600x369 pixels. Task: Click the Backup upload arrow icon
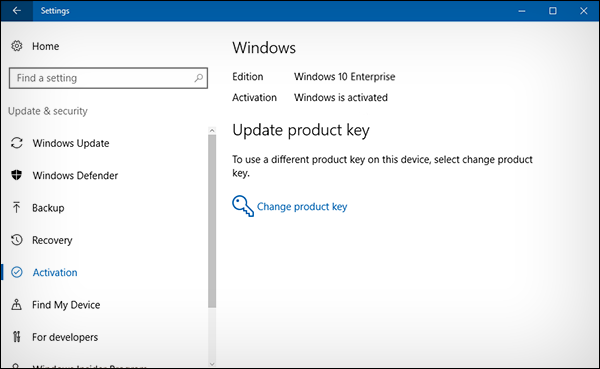[x=16, y=207]
